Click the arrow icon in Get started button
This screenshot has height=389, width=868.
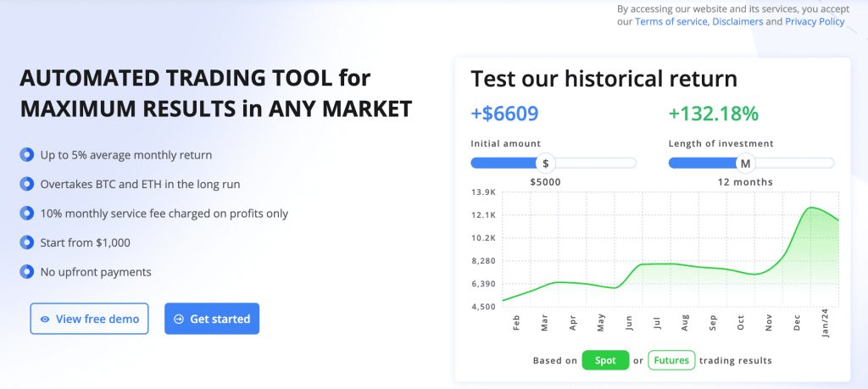coord(179,320)
